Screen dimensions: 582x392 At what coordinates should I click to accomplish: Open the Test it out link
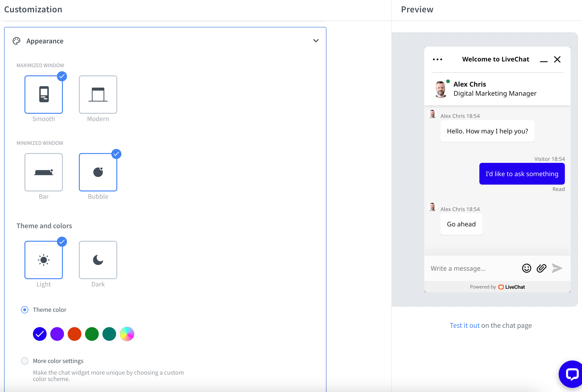[465, 325]
